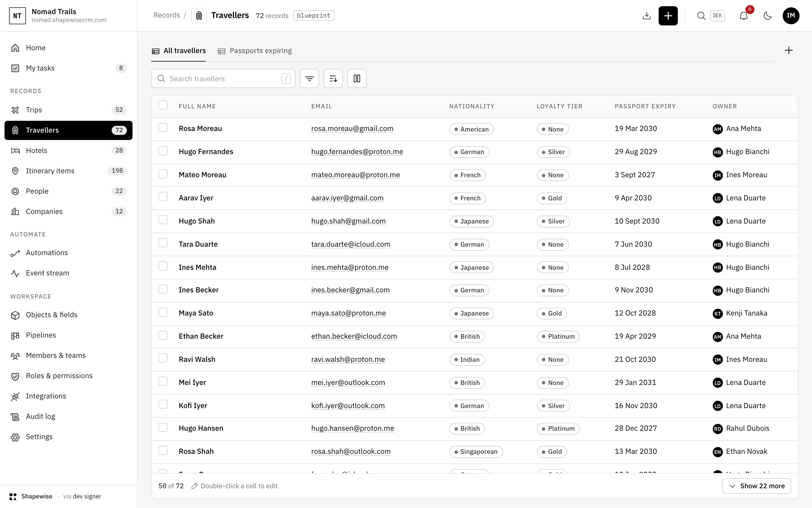Open the sort icon button
812x508 pixels.
333,79
